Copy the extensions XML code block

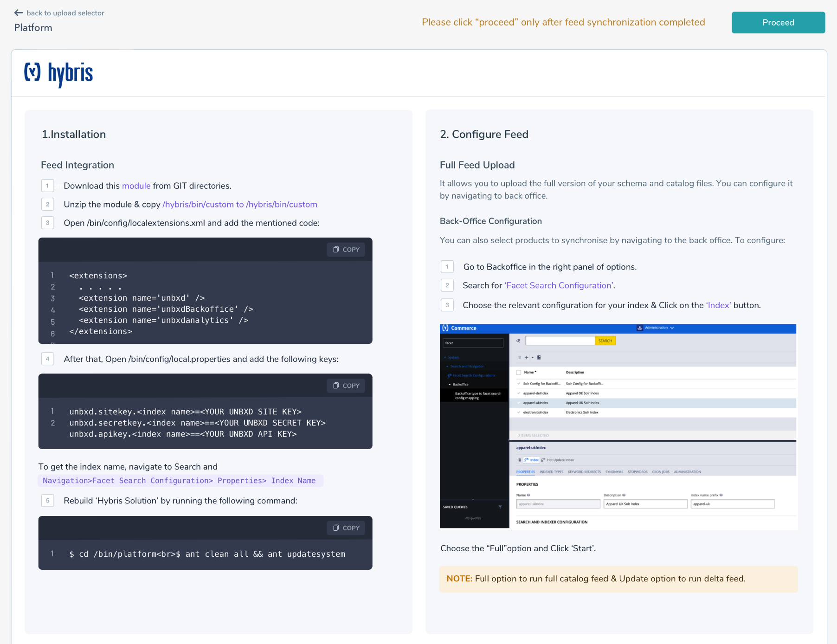[x=346, y=250]
